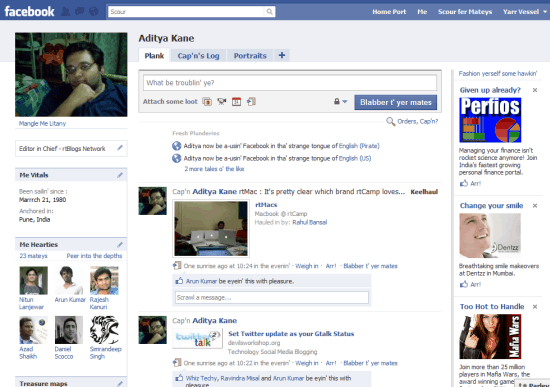Open Azad Shaikh's friend thumbnail
The width and height of the screenshot is (550, 387).
[34, 330]
